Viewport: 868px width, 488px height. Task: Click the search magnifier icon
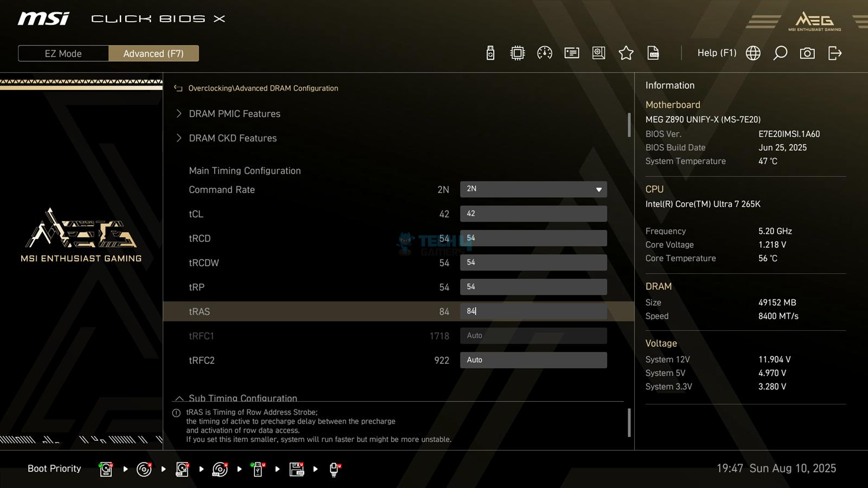pyautogui.click(x=780, y=53)
